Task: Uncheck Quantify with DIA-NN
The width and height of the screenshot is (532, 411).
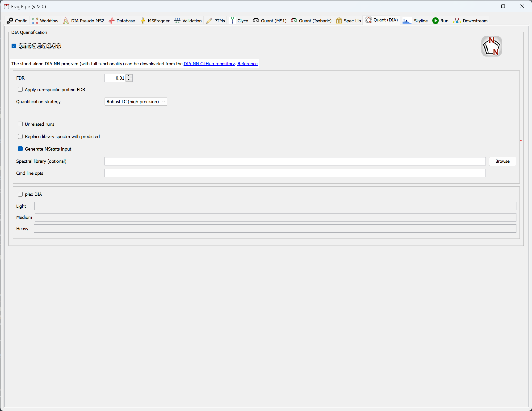Action: (14, 46)
